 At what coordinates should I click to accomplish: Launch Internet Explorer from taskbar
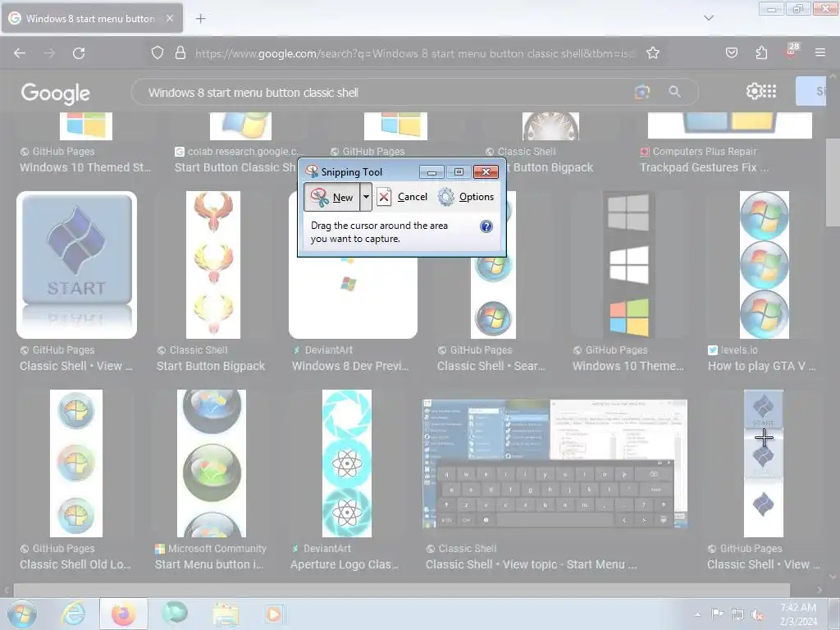point(73,614)
